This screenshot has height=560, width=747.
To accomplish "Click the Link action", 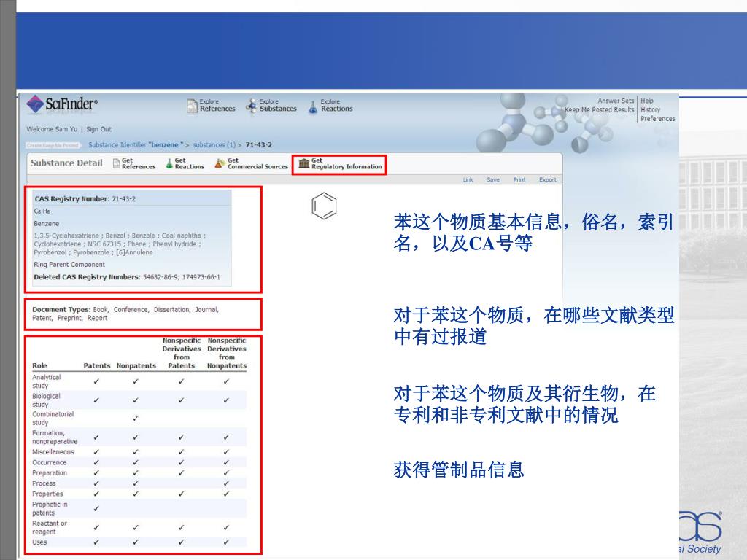I will click(x=468, y=179).
